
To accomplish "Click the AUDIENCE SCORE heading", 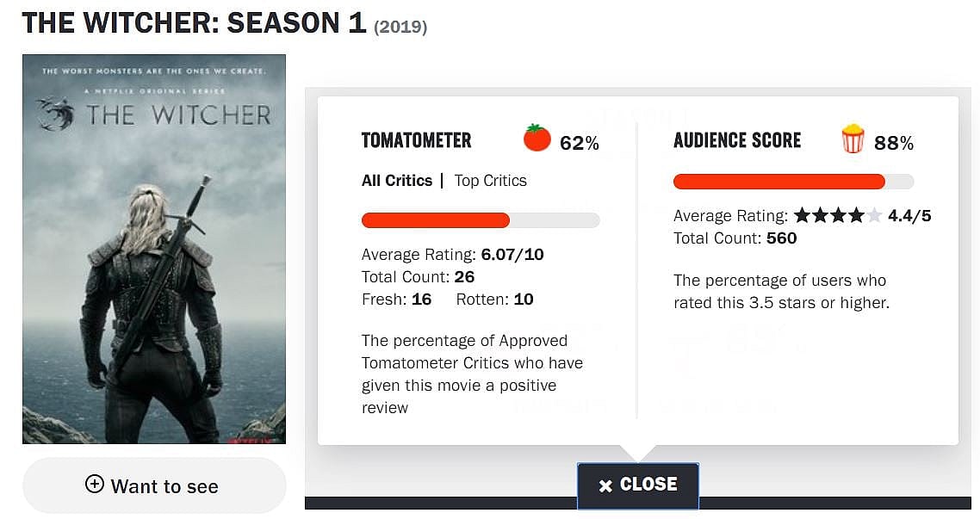I will (x=737, y=140).
